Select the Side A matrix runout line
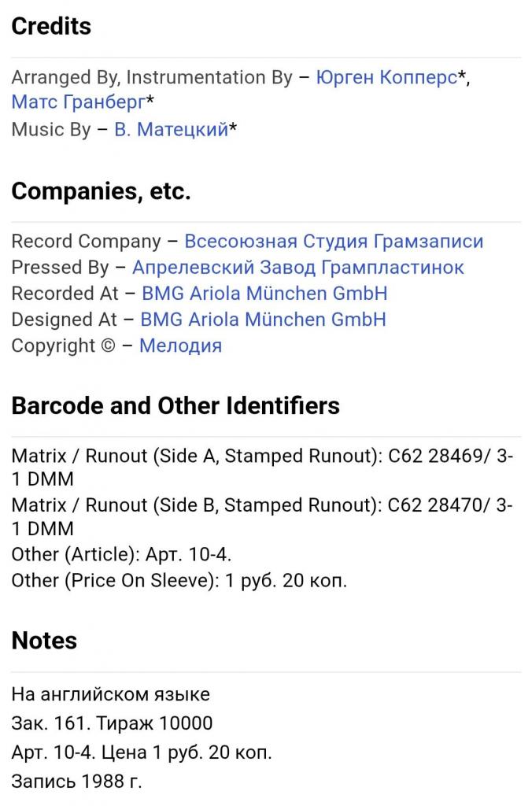 tap(262, 468)
